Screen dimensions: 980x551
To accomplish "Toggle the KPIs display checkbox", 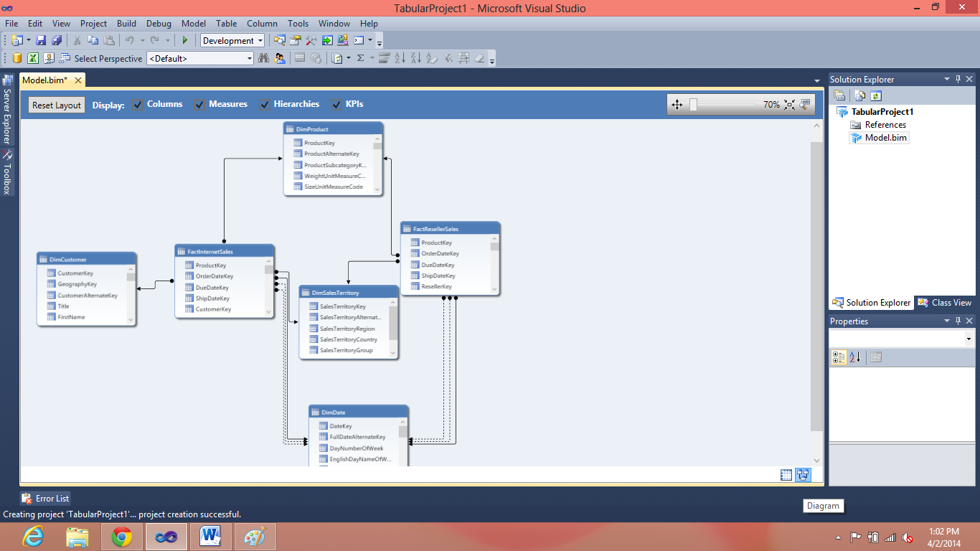I will [336, 105].
